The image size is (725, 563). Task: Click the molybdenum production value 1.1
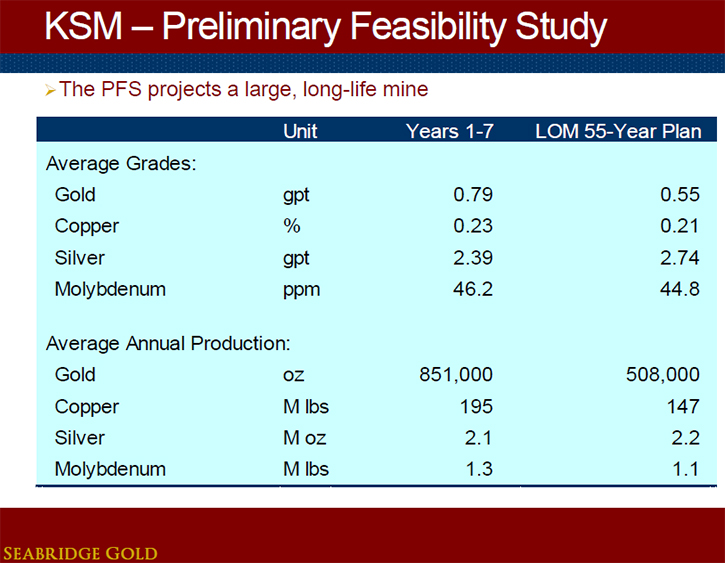pyautogui.click(x=685, y=470)
